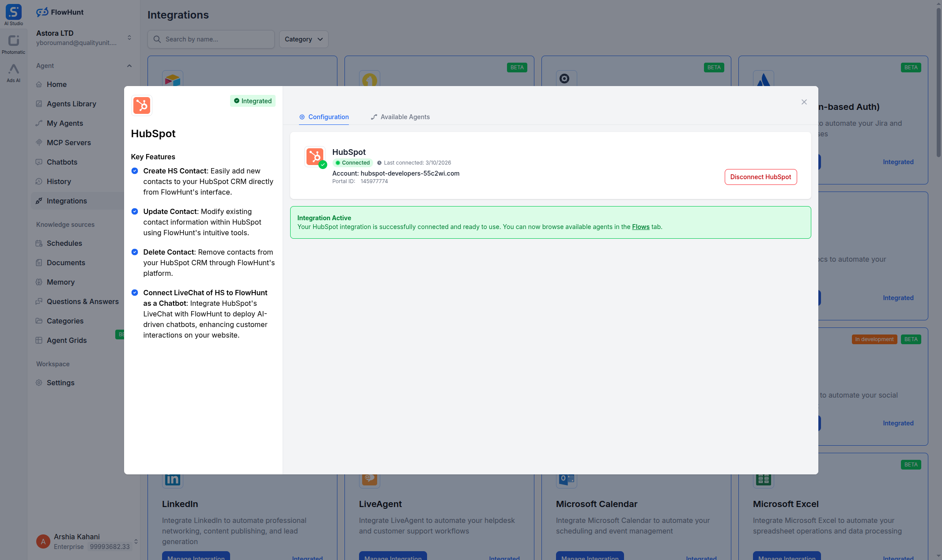Viewport: 942px width, 560px height.
Task: Select Chatbots in the sidebar
Action: 62,162
